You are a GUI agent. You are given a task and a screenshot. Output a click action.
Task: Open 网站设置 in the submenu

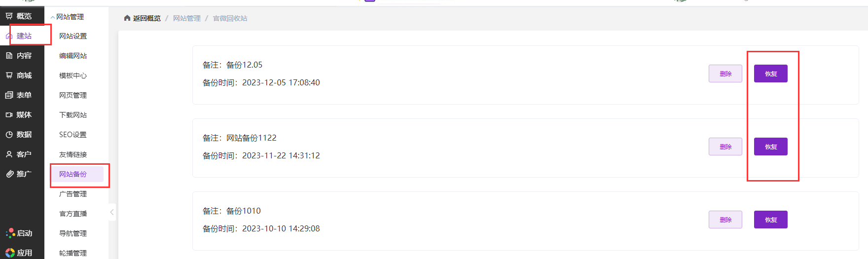[73, 36]
